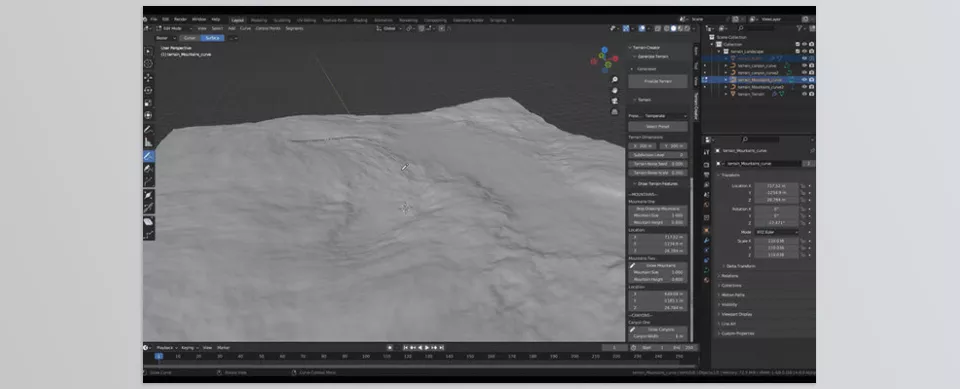Select the Transform tool in the left toolbar
Screen dimensions: 960x389
tap(148, 115)
